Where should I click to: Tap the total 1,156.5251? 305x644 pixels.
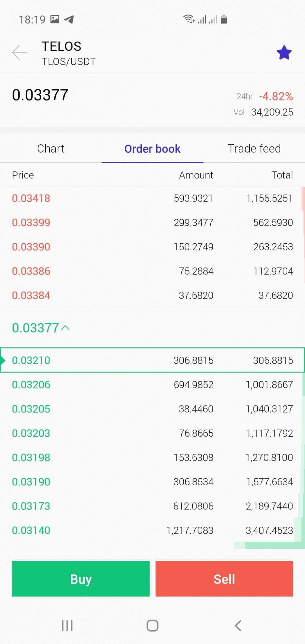coord(270,198)
